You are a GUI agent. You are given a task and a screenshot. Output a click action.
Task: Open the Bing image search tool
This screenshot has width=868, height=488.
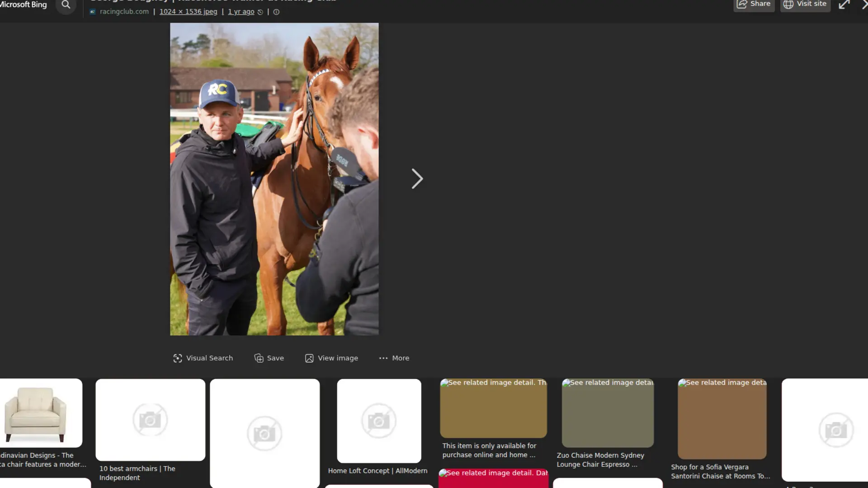[x=66, y=5]
